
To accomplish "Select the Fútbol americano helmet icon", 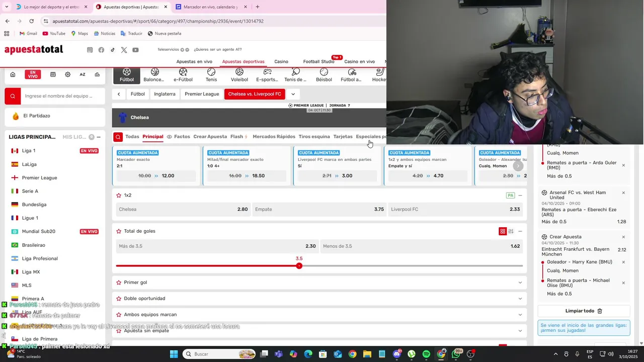I will click(352, 75).
